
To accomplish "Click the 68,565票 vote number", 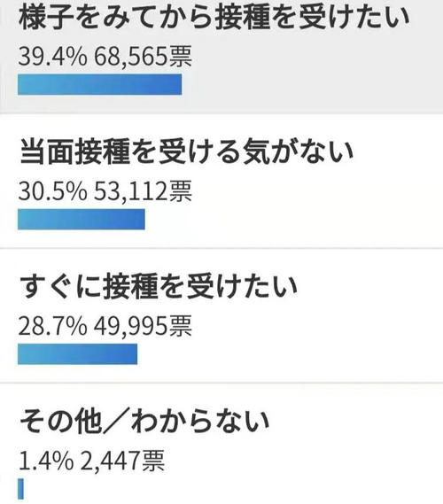I will (x=143, y=57).
